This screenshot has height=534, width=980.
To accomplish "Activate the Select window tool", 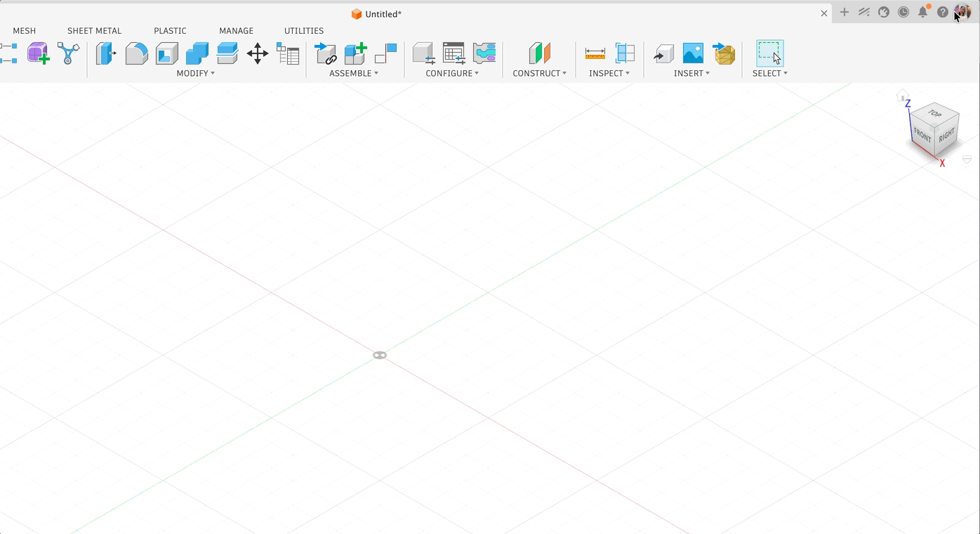I will pos(769,53).
